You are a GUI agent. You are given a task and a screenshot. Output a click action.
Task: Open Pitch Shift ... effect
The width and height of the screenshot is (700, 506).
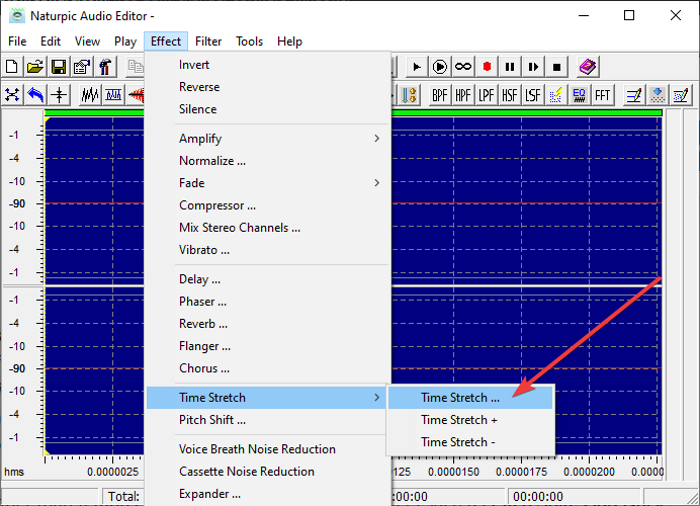267,420
